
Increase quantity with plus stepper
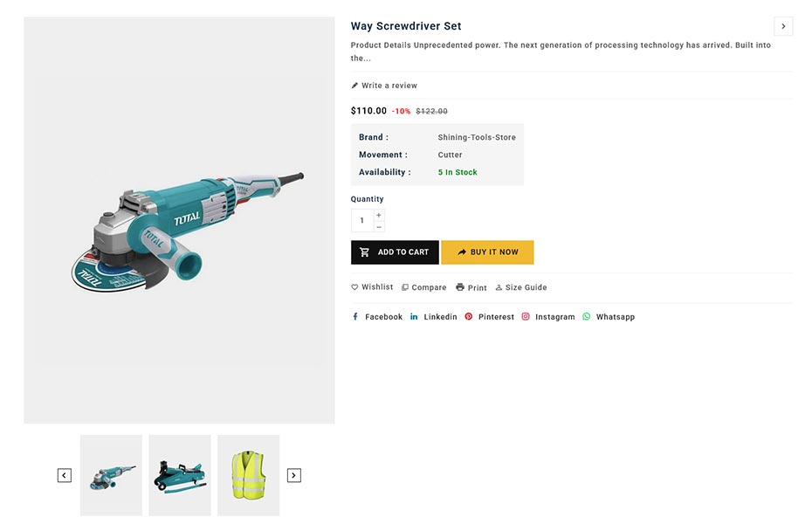[379, 215]
